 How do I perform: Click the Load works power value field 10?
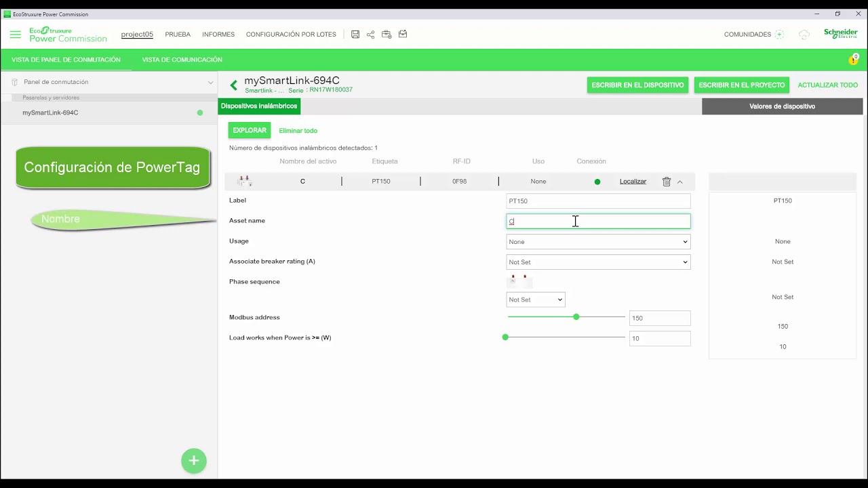pyautogui.click(x=660, y=338)
